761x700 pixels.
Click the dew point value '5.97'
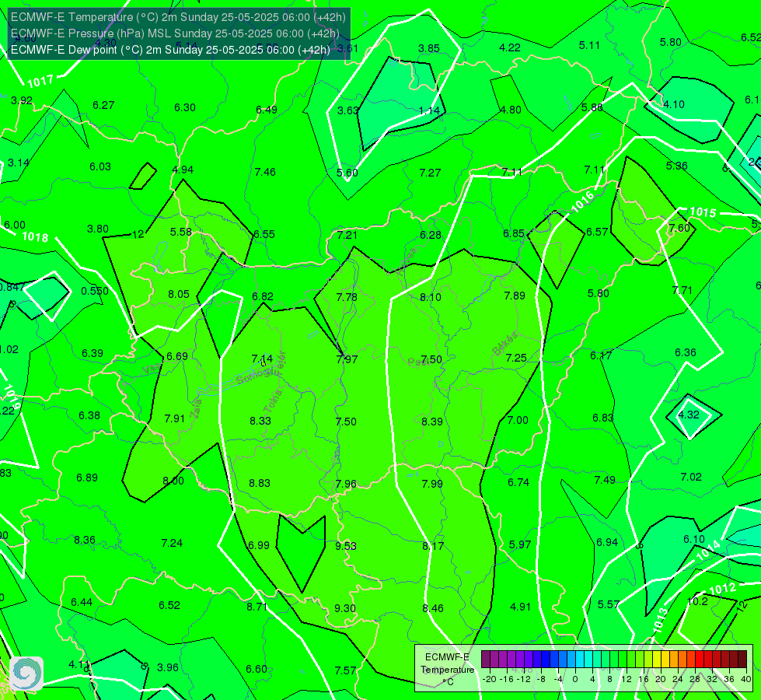point(520,544)
